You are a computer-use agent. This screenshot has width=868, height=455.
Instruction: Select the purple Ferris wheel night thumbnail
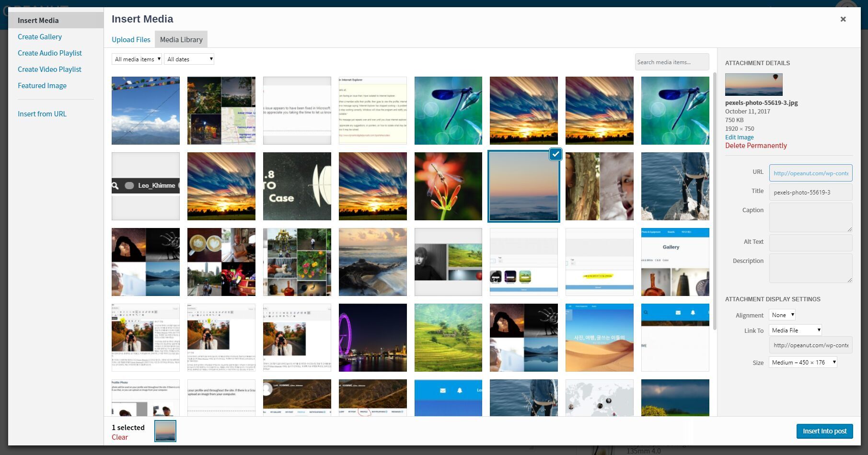point(372,338)
